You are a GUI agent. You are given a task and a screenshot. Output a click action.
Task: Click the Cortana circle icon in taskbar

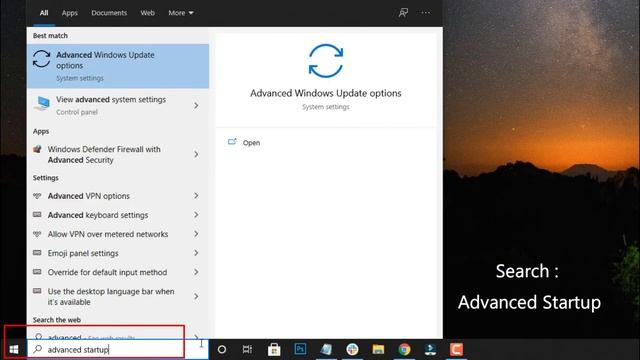click(222, 349)
